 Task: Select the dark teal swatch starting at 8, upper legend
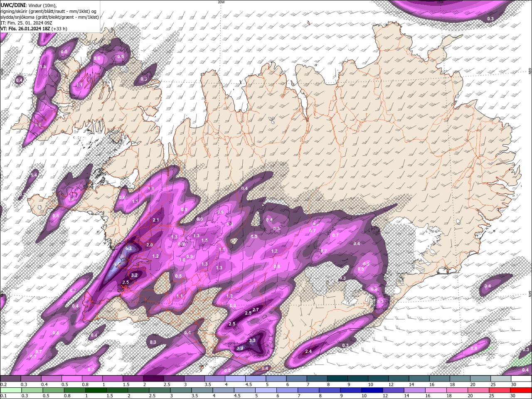(337, 379)
